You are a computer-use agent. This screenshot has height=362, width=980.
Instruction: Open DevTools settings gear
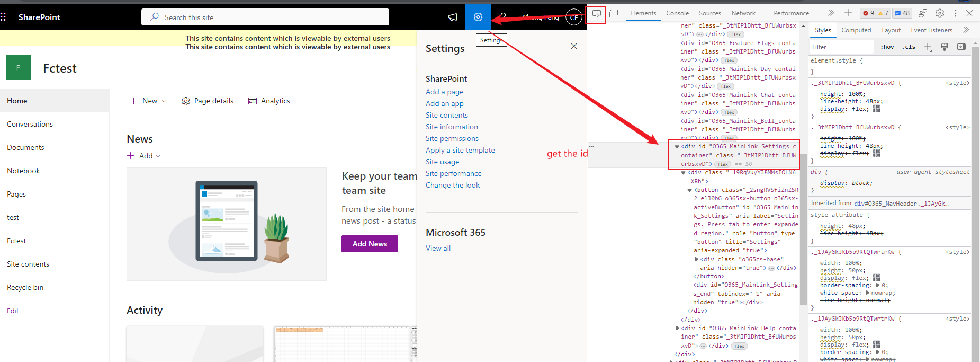click(940, 13)
